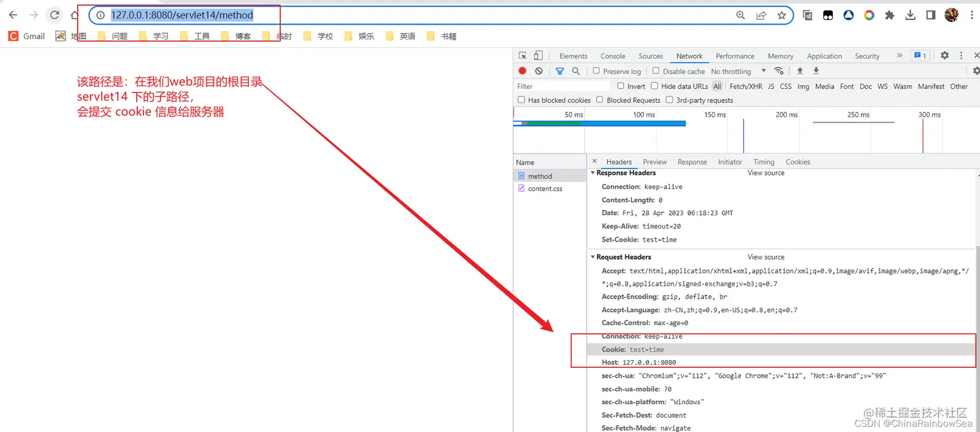Screen dimensions: 980x432
Task: Open the Tampermonkey extension icon
Action: tap(828, 15)
